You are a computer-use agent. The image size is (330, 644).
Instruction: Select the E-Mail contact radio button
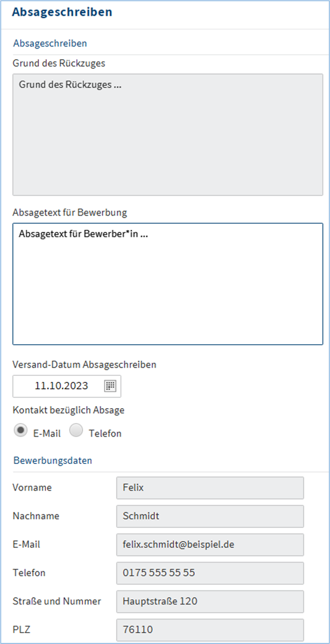pos(21,431)
